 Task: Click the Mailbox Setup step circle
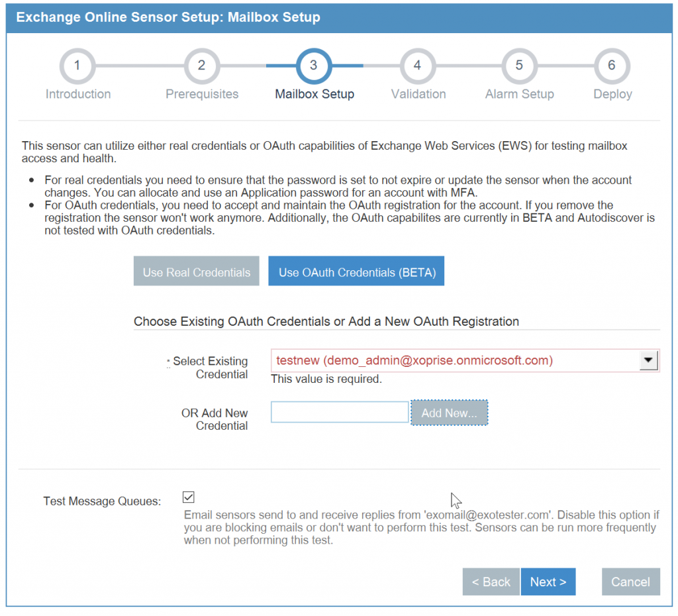tap(313, 66)
